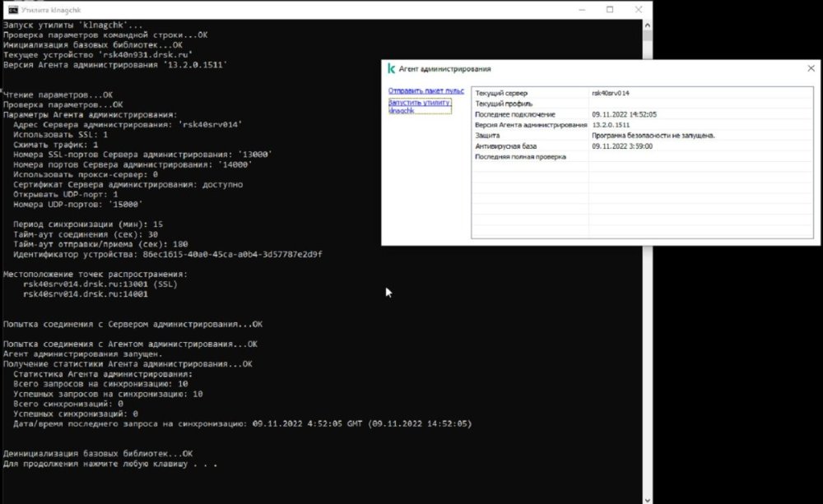The width and height of the screenshot is (823, 504).
Task: Minimize the klnagchk utility window
Action: pyautogui.click(x=582, y=9)
